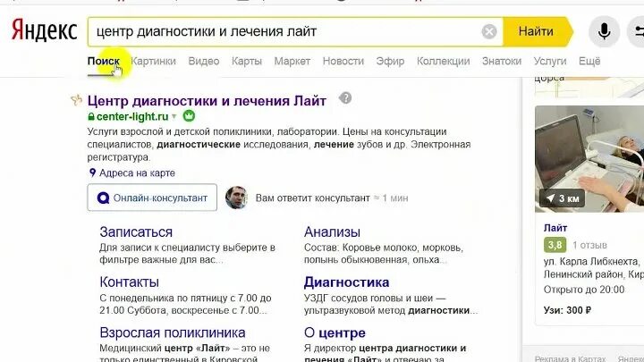Click the 1 отзыв review link
The width and height of the screenshot is (644, 362).
589,245
